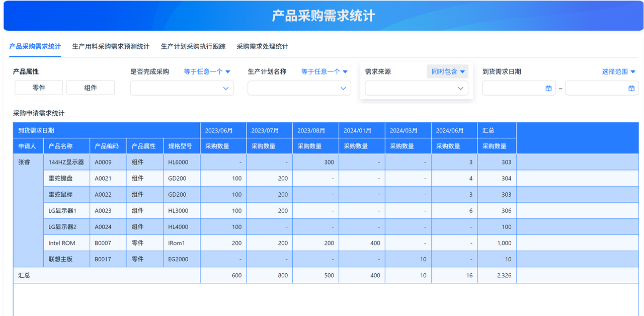This screenshot has height=316, width=644.
Task: Click the 到货需求日期 table header
Action: click(x=107, y=130)
